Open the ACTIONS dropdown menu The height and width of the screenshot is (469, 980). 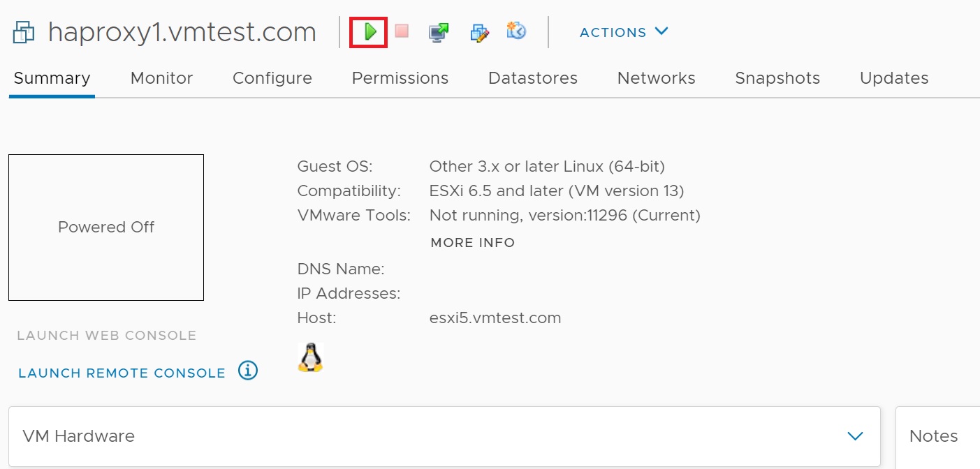click(624, 32)
